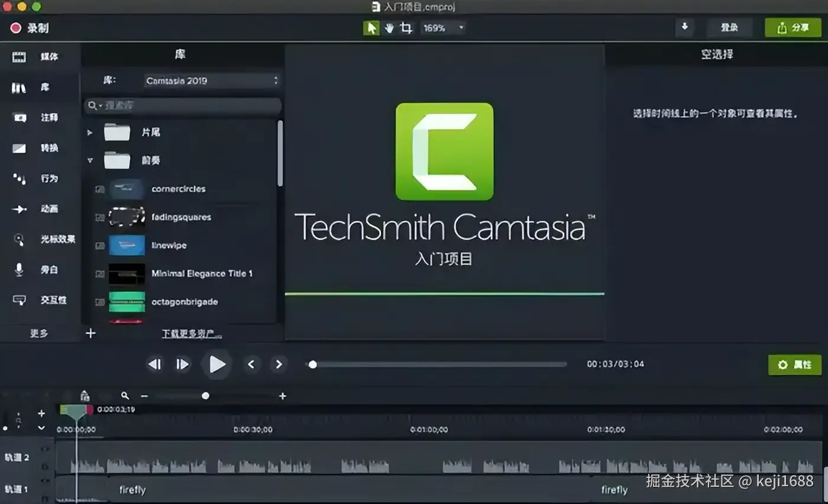Click the Camtasia logo on canvas
Image resolution: width=828 pixels, height=504 pixels.
pos(444,151)
